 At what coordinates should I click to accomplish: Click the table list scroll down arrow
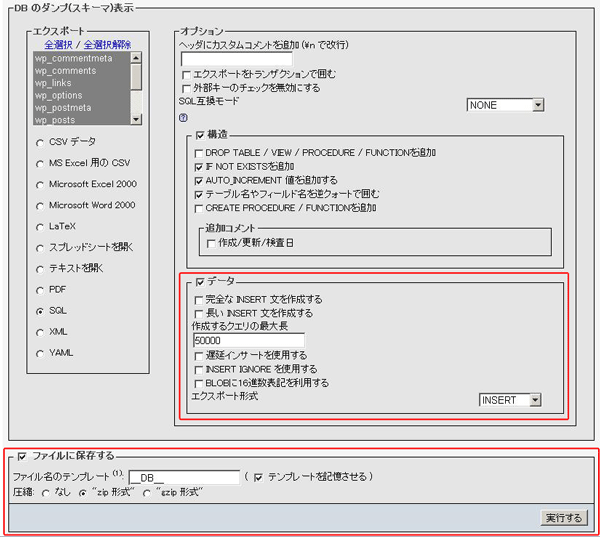click(136, 119)
